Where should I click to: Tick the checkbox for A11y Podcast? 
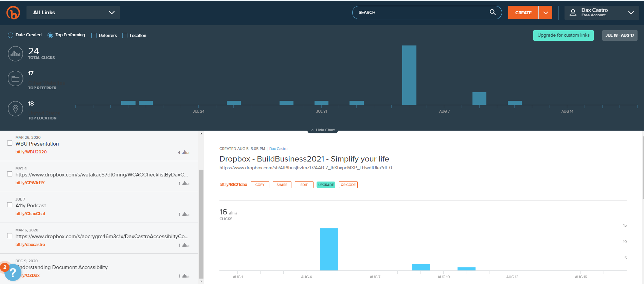click(x=10, y=205)
